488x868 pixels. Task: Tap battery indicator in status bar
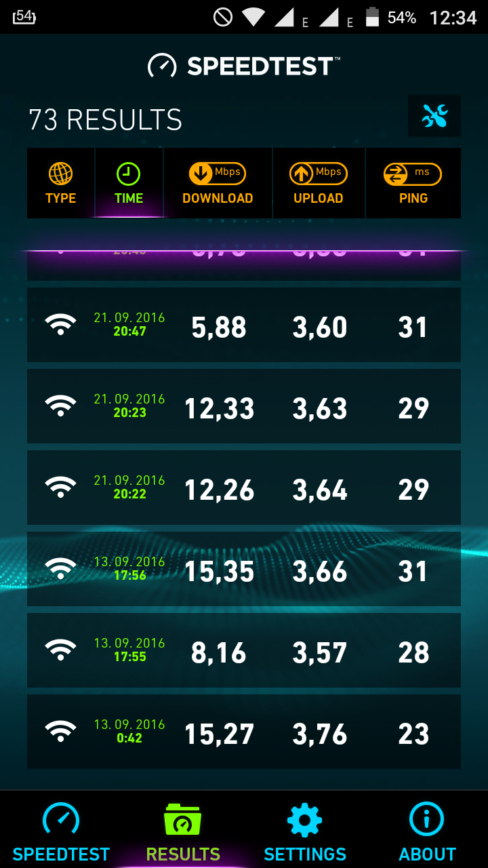pyautogui.click(x=372, y=17)
